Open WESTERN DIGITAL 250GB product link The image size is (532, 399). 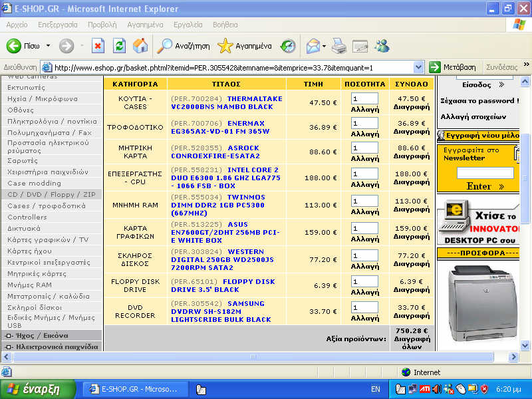tap(222, 259)
